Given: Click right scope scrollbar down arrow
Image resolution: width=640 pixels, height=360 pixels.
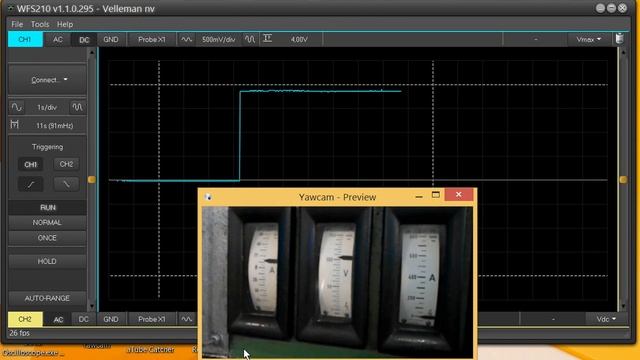Looking at the screenshot, I should [x=623, y=306].
